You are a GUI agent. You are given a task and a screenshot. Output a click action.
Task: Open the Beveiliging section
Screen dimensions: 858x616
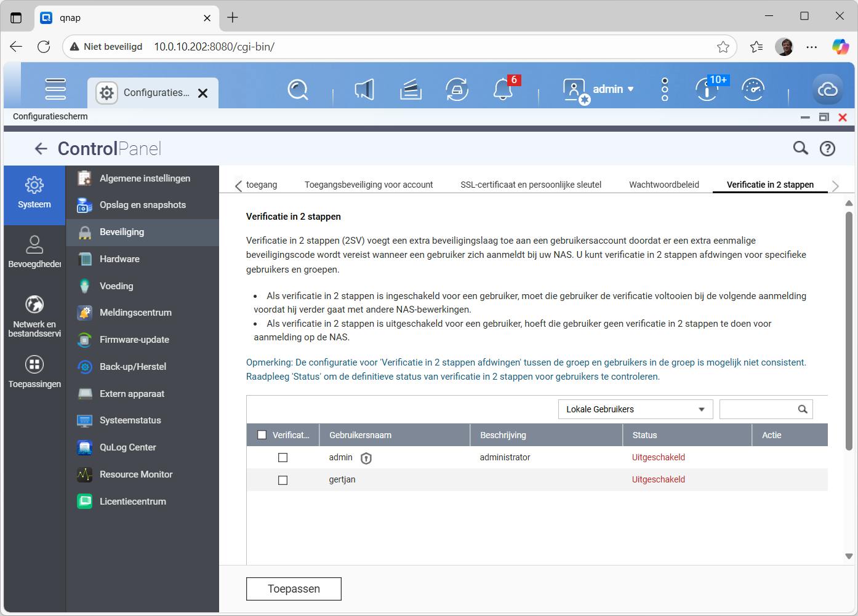[x=142, y=232]
